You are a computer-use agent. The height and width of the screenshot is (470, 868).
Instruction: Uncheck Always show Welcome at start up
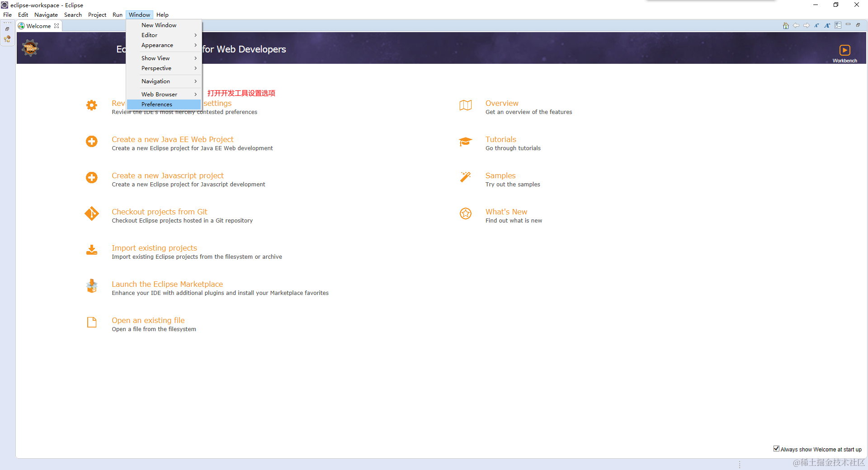[x=776, y=449]
